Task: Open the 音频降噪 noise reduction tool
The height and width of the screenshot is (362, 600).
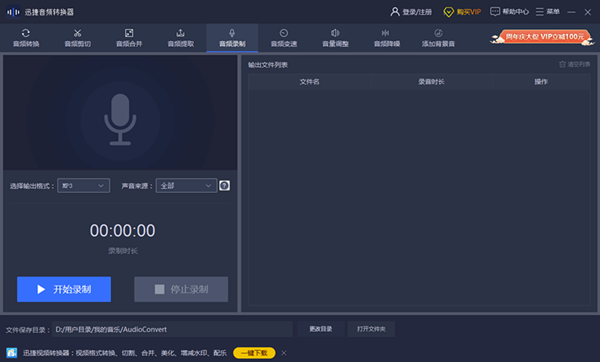Action: tap(387, 38)
